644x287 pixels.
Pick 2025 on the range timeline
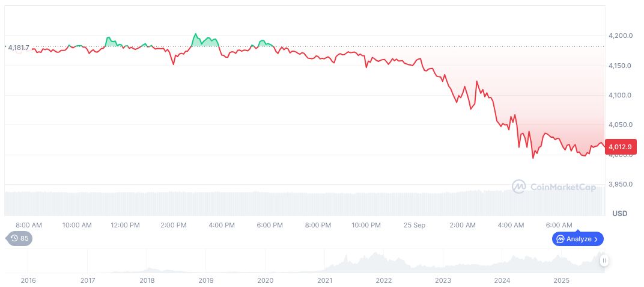pyautogui.click(x=561, y=280)
